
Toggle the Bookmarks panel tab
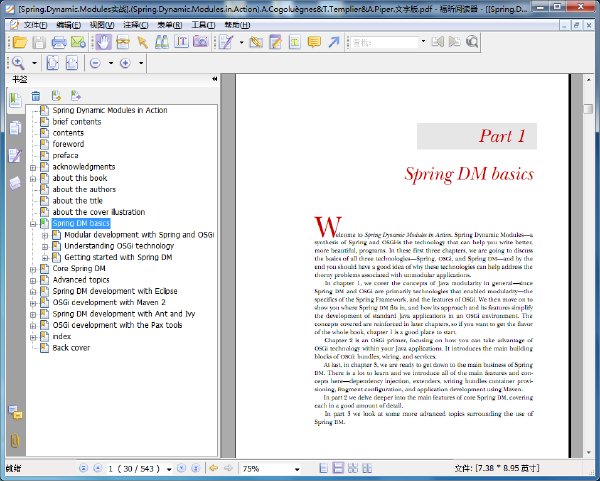15,100
